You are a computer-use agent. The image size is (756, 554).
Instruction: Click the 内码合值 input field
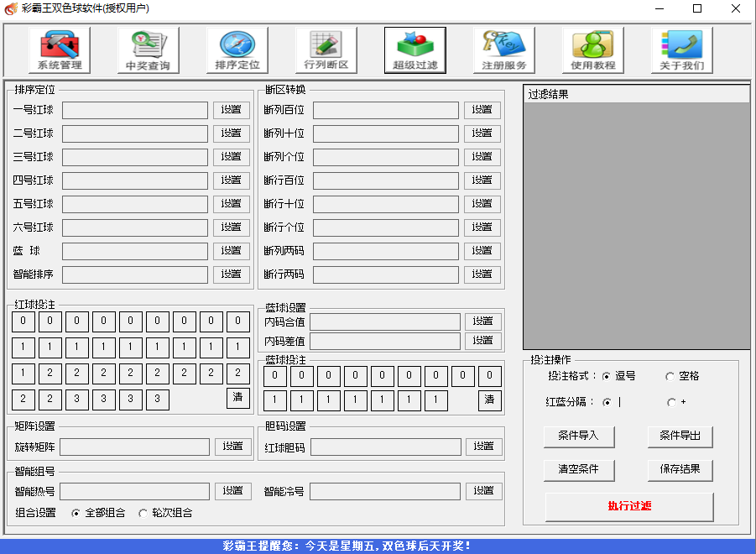[x=385, y=322]
